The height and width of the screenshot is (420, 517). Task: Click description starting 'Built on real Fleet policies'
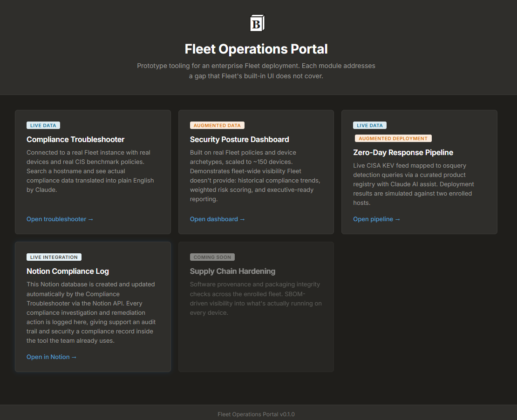click(255, 176)
